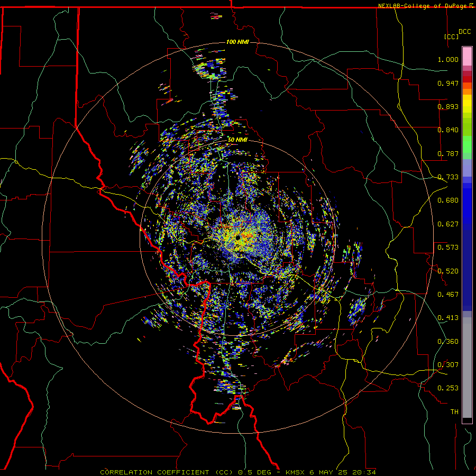Screen dimensions: 476x476
Task: Click the radar site center black dot
Action: (x=237, y=237)
